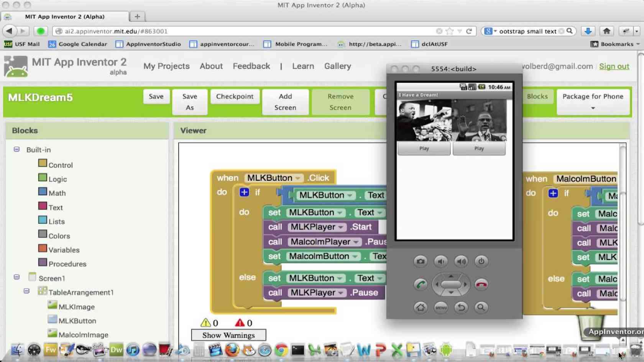Screen dimensions: 644x362
Task: Click the bookmark star in address bar
Action: click(x=450, y=31)
